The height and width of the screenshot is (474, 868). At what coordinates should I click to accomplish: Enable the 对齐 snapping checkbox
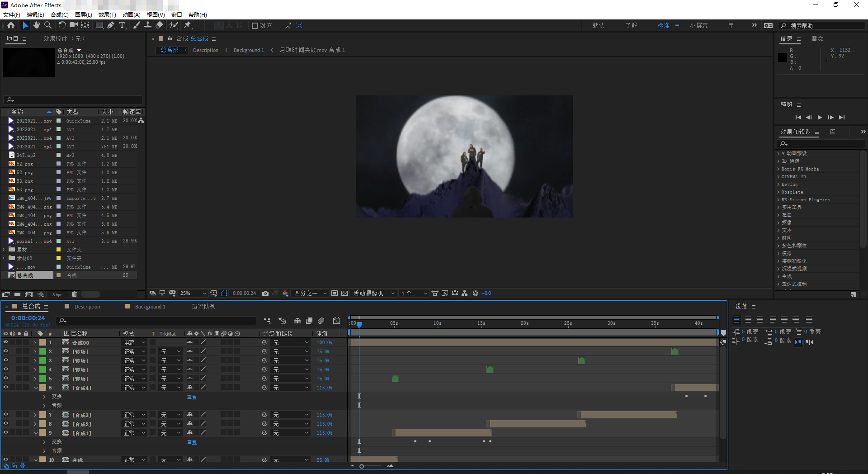255,26
